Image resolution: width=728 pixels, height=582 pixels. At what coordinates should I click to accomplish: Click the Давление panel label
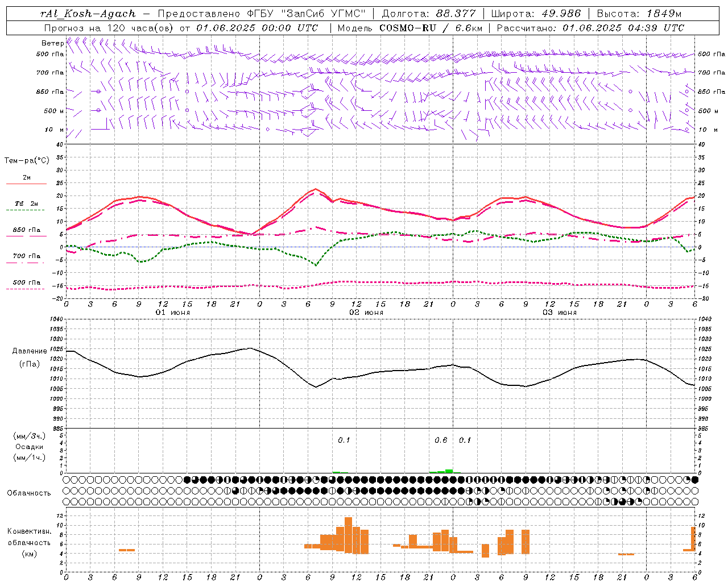30,351
